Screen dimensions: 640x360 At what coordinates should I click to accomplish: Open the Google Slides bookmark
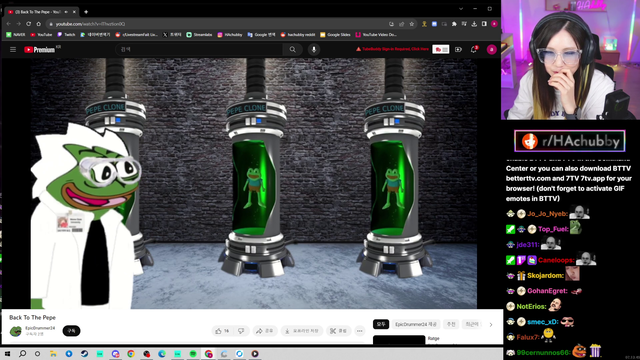point(335,35)
